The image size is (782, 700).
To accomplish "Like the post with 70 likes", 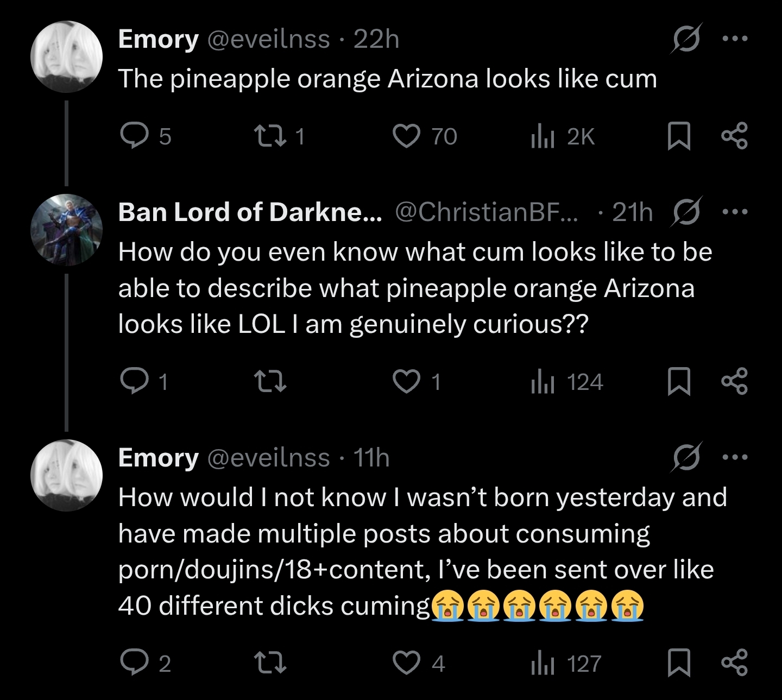I will (x=407, y=136).
